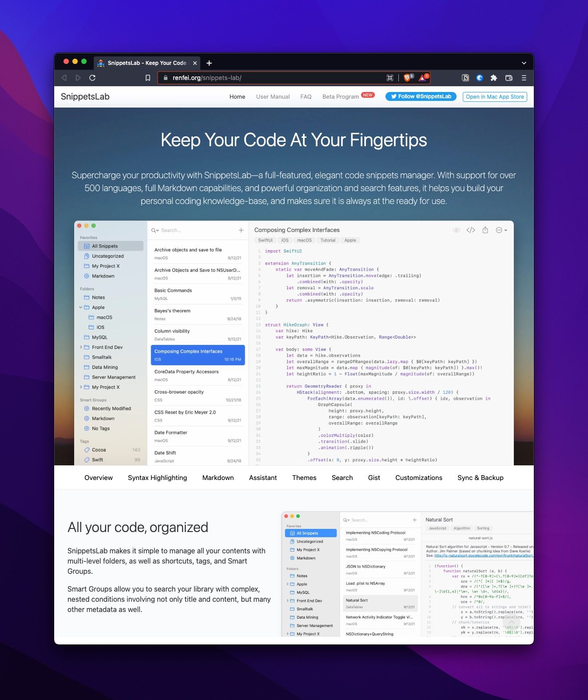588x700 pixels.
Task: Select the Syntax Highlighting tab
Action: pos(157,478)
